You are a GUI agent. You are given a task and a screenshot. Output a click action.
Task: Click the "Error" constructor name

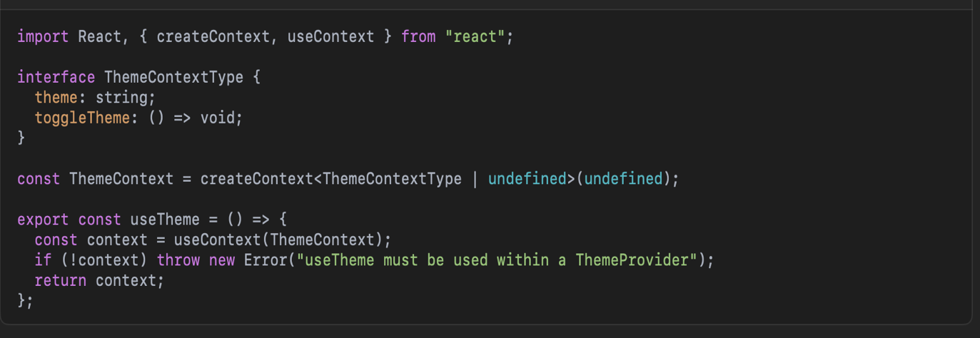[x=265, y=260]
